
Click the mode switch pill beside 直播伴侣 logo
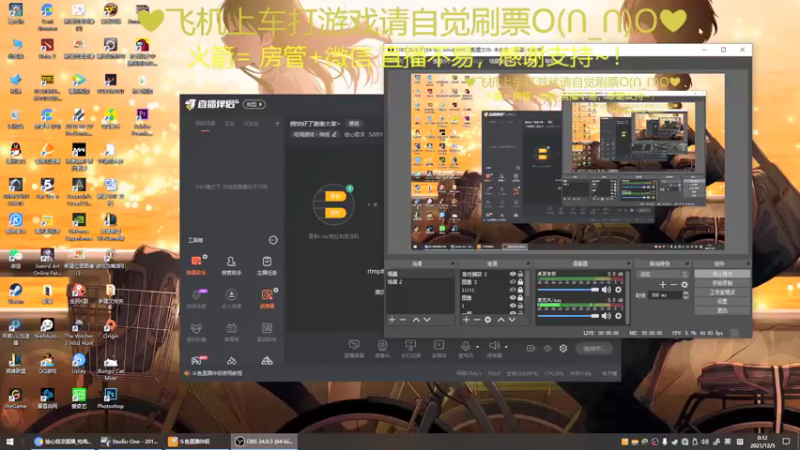[x=254, y=104]
